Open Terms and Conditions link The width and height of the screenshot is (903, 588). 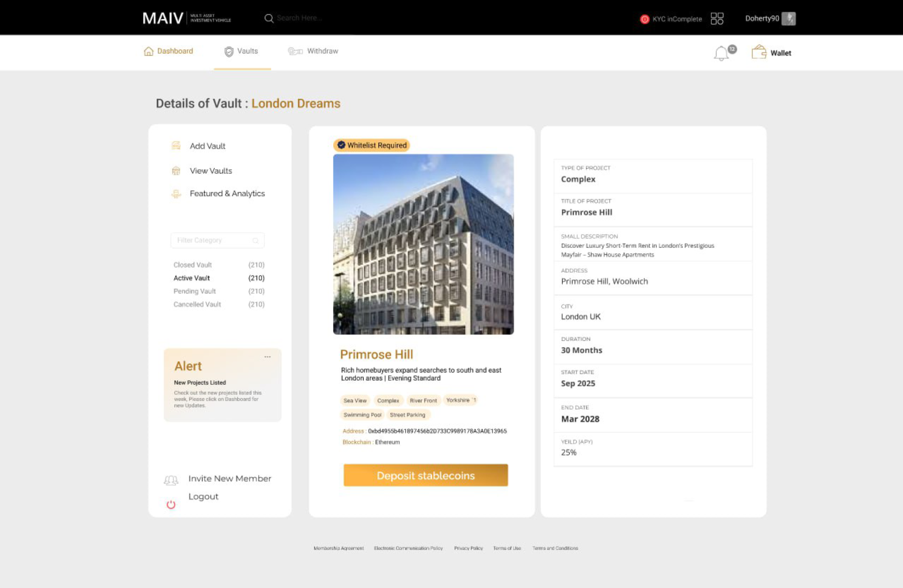point(555,548)
